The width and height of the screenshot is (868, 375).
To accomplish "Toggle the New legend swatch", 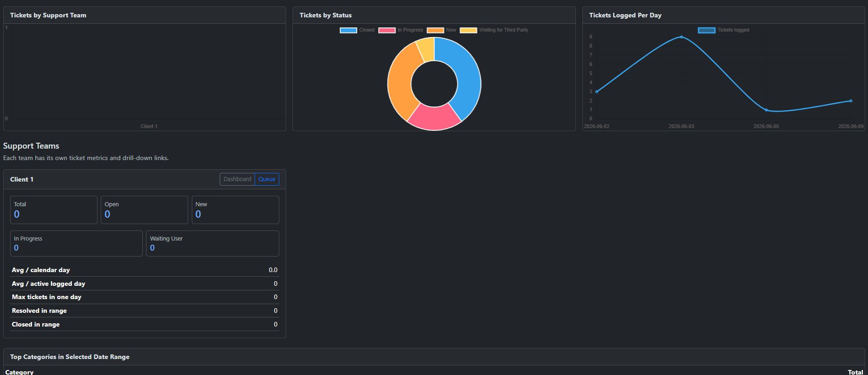I will point(435,30).
